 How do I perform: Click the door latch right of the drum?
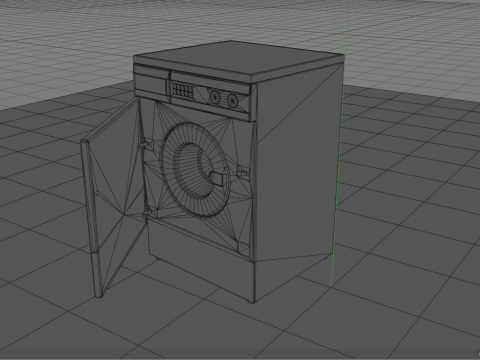tap(243, 172)
